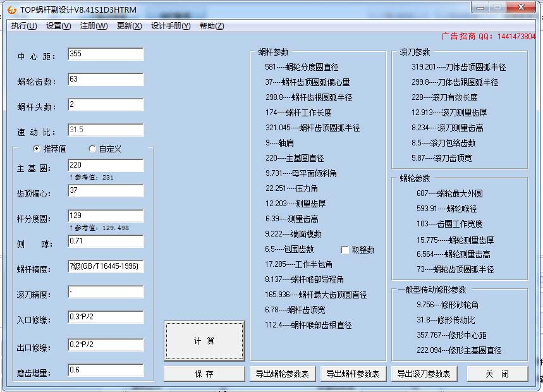Click the 入口修缘 field

(106, 317)
